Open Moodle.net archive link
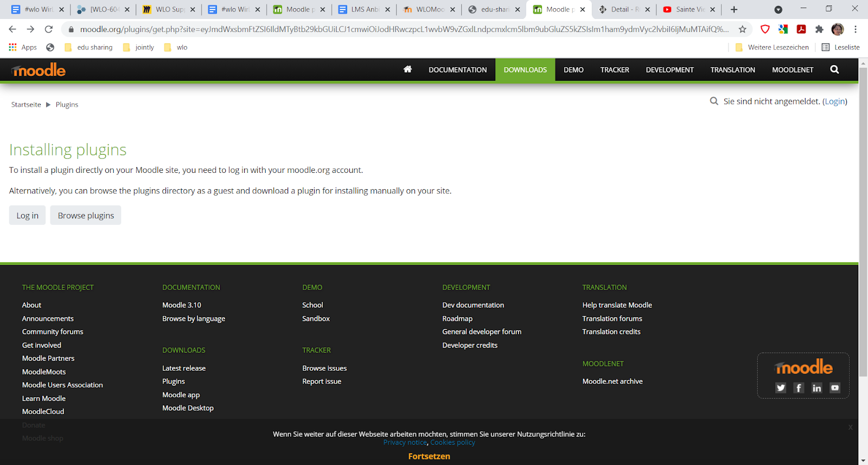 (x=612, y=382)
